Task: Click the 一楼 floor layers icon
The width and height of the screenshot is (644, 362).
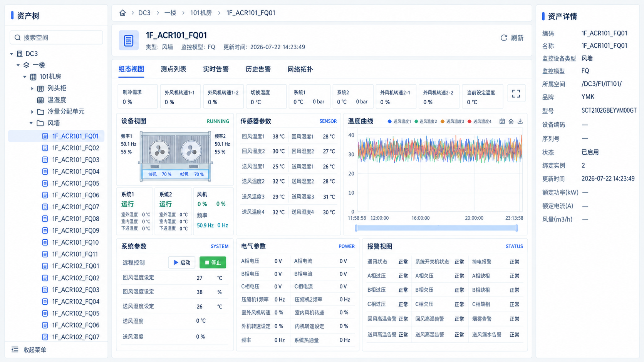Action: point(26,65)
